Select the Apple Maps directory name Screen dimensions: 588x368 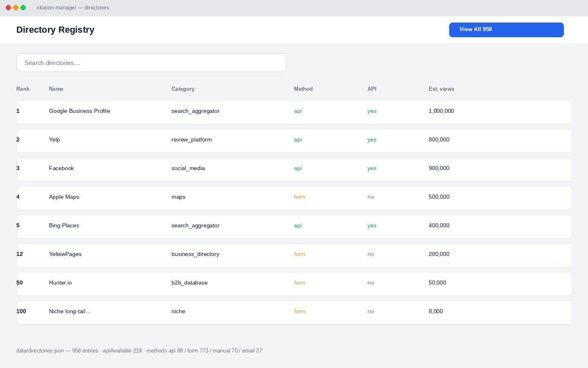[x=64, y=197]
